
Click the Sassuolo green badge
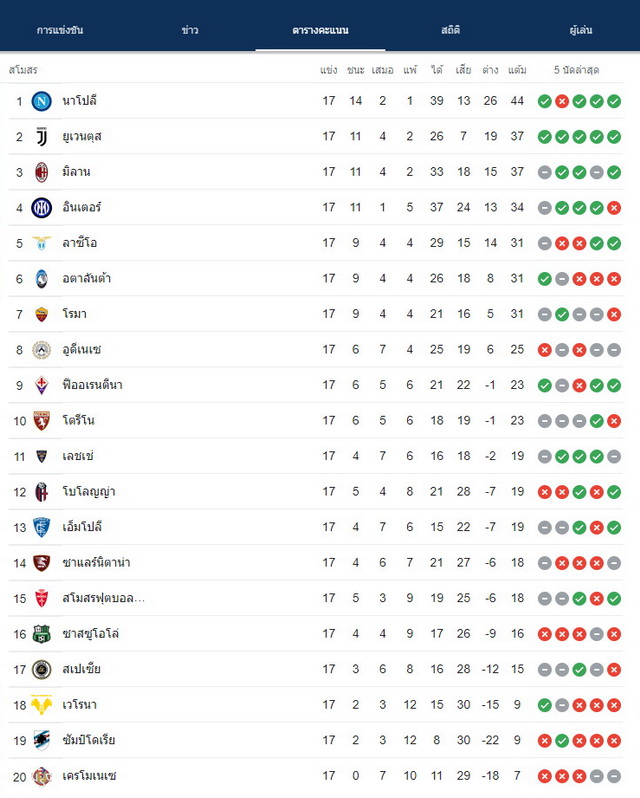point(41,634)
